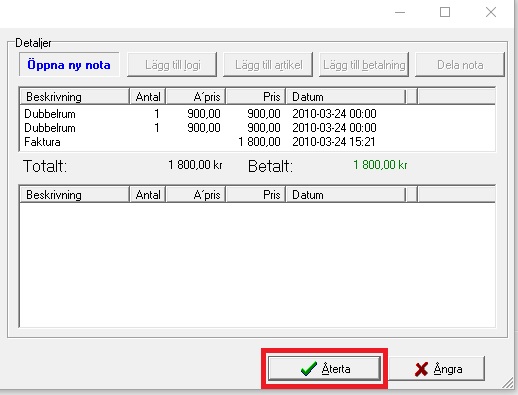Maximize the window

pos(445,12)
